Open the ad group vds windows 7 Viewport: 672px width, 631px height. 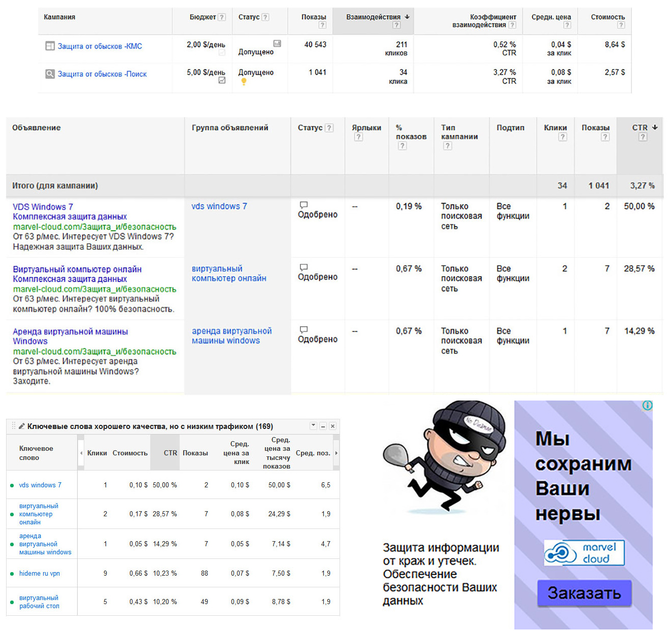219,207
